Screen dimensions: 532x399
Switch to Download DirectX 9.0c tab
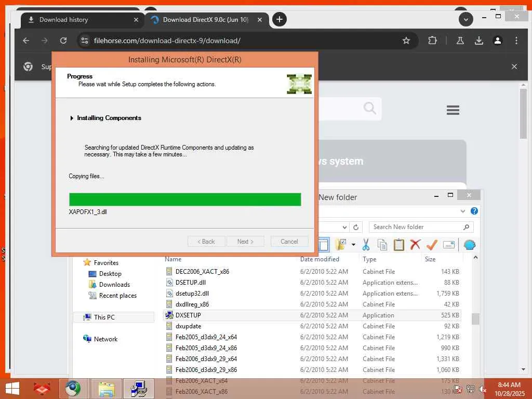pyautogui.click(x=206, y=20)
